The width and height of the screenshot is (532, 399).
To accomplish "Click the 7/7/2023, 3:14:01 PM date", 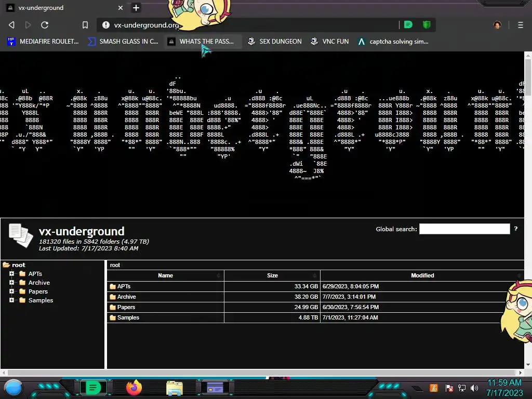I will click(x=349, y=297).
